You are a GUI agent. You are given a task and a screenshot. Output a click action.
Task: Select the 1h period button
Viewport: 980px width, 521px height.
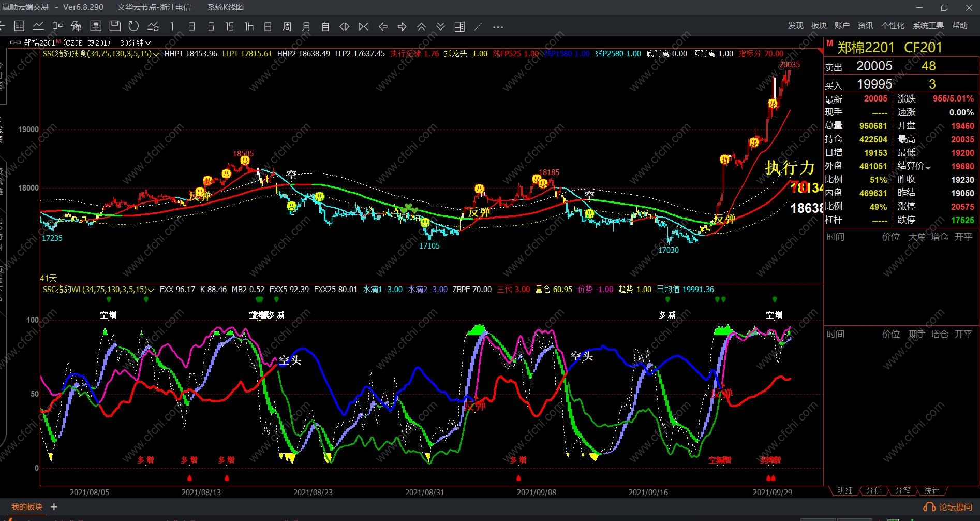[x=249, y=26]
